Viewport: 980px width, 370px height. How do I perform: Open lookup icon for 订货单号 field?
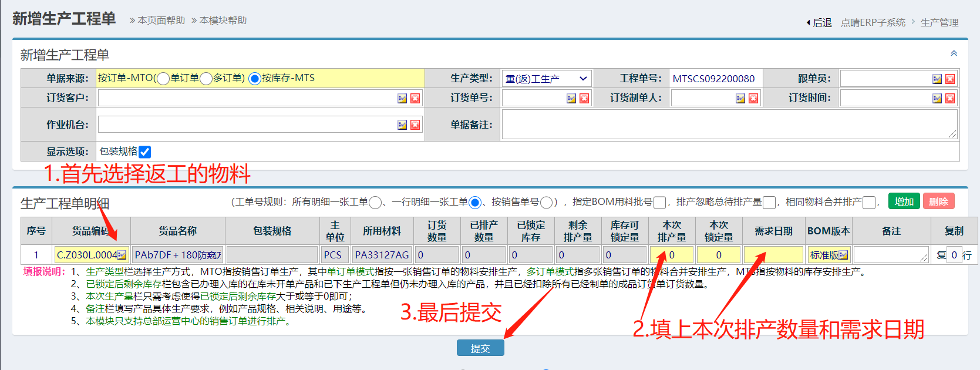point(571,99)
